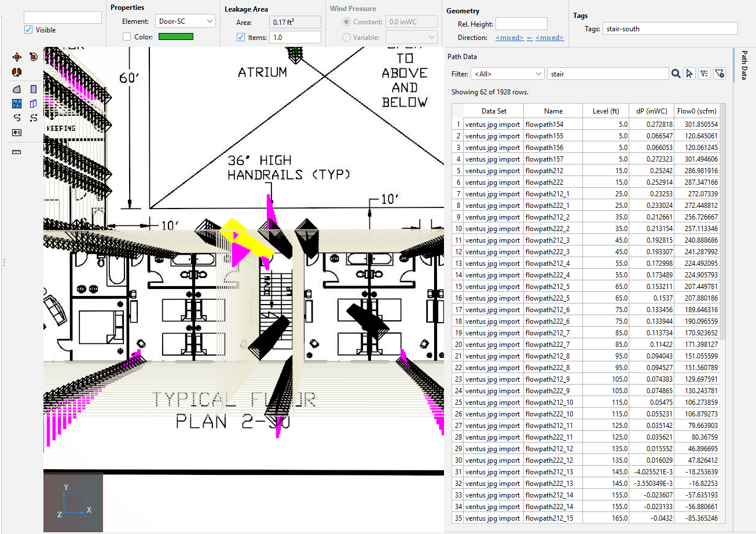Click the Tags field containing stair-south

[670, 28]
